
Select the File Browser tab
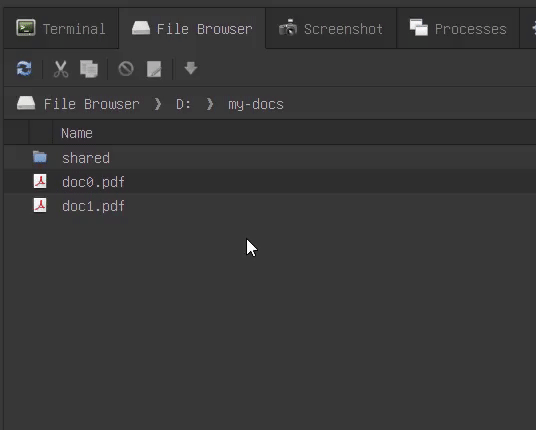tap(192, 29)
